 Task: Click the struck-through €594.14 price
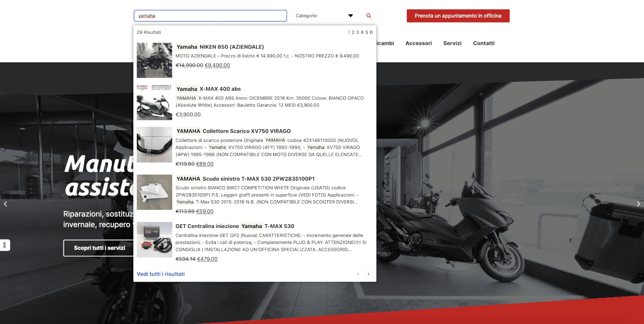[185, 259]
